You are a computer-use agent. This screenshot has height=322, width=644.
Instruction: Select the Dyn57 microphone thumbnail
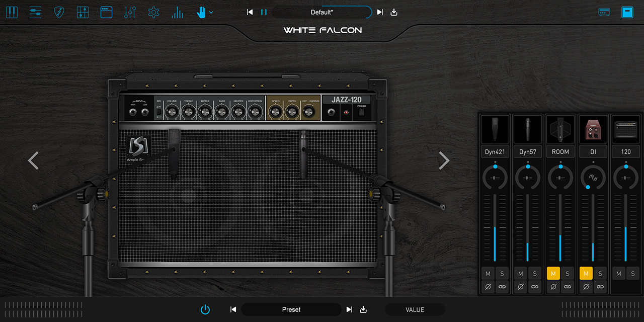pyautogui.click(x=528, y=129)
